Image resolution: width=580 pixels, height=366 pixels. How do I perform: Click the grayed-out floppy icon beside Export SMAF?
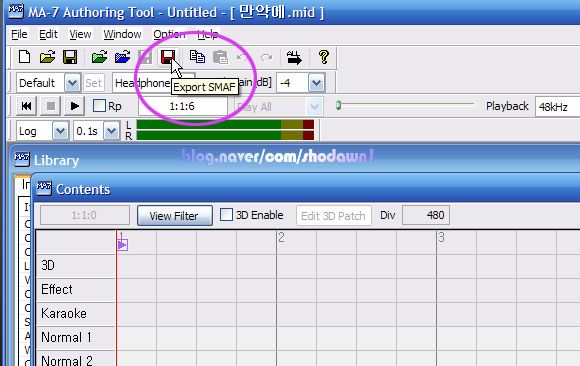pyautogui.click(x=145, y=57)
